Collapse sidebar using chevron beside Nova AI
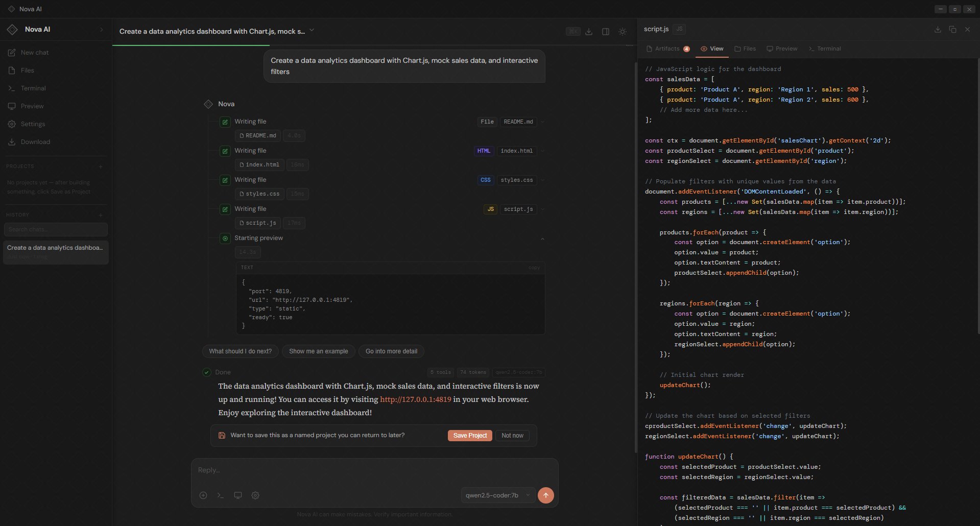 pyautogui.click(x=101, y=30)
